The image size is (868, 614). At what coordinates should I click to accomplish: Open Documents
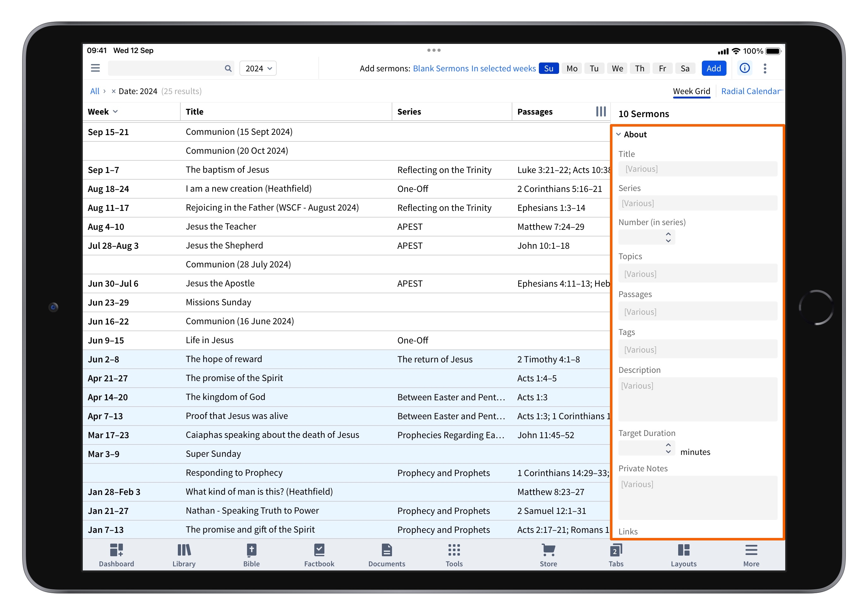(x=387, y=555)
